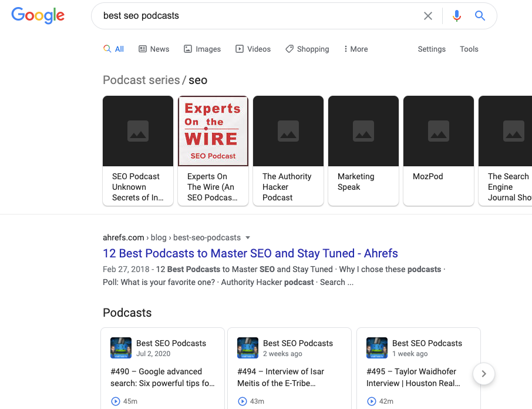Click podcast cover icon on '1 week ago' card

point(377,348)
